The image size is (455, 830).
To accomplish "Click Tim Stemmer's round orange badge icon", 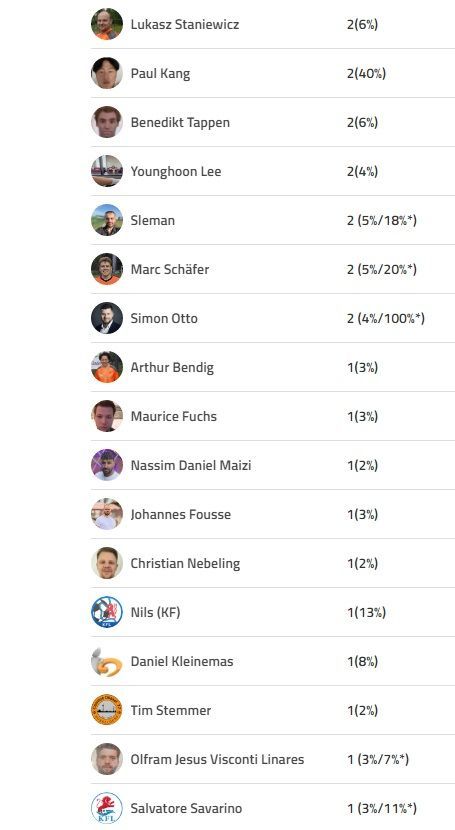I will [x=107, y=710].
